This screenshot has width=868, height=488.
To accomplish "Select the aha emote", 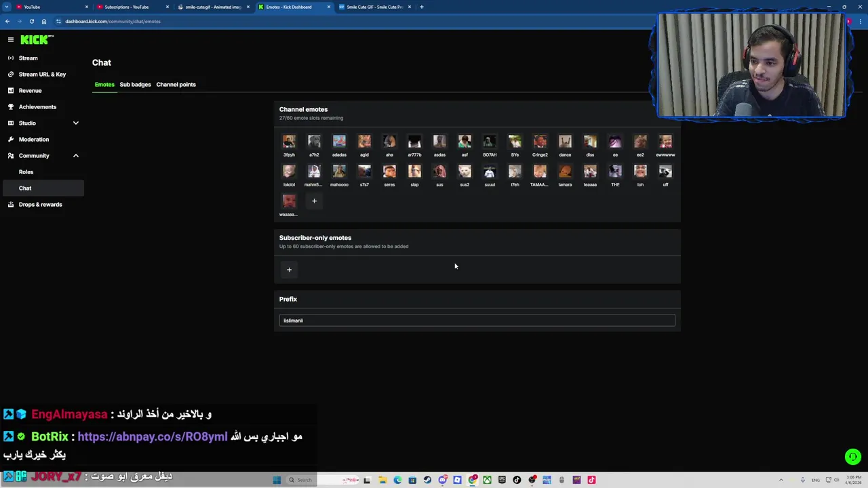I will (389, 142).
